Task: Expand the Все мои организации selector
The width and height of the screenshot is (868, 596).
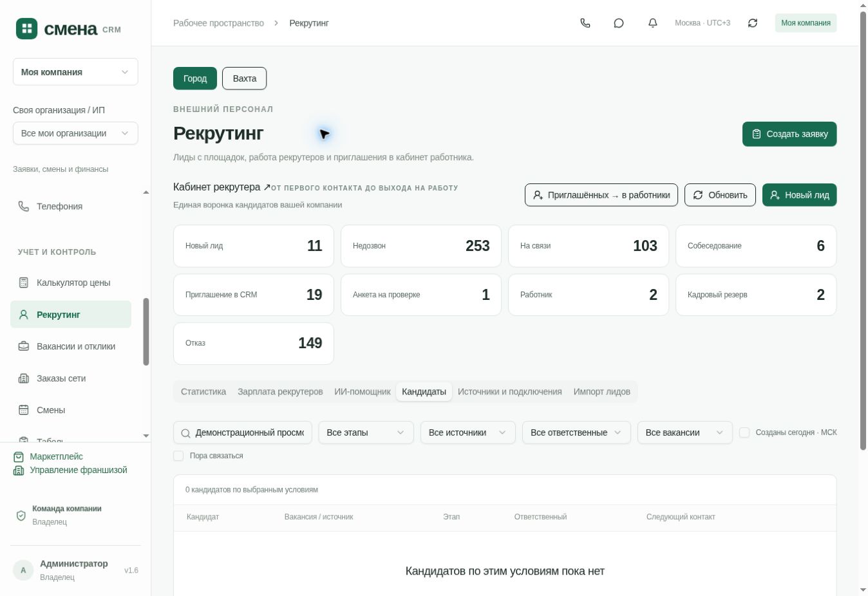Action: [75, 133]
